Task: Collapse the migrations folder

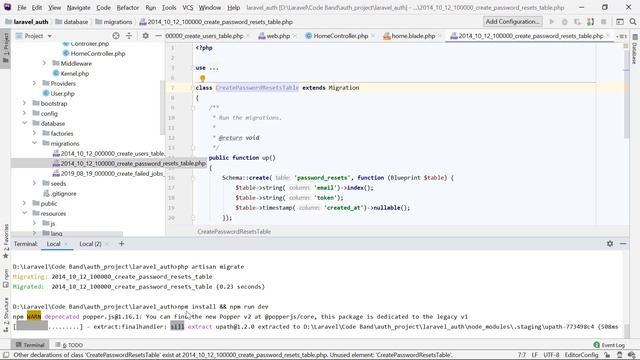Action: click(x=34, y=143)
